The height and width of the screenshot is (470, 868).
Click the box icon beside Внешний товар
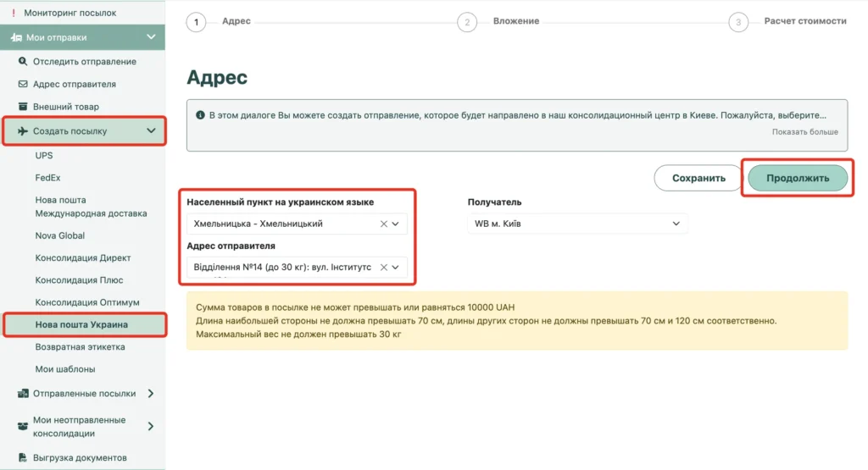[23, 106]
